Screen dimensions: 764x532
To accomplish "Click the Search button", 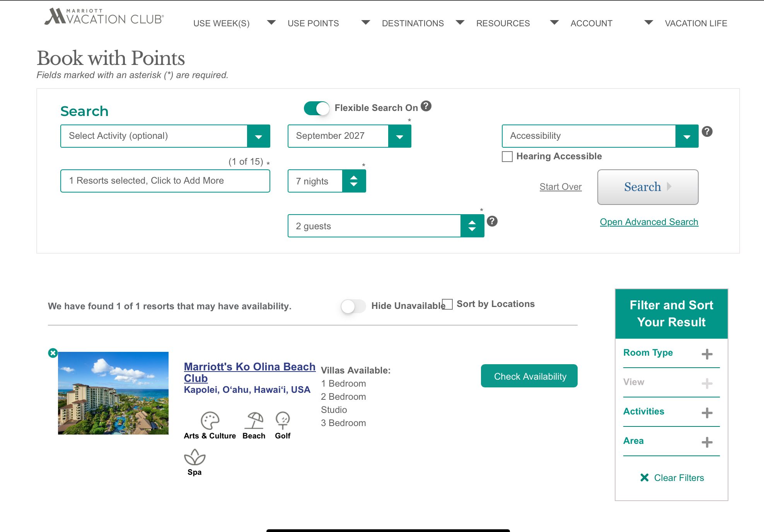I will pyautogui.click(x=648, y=187).
